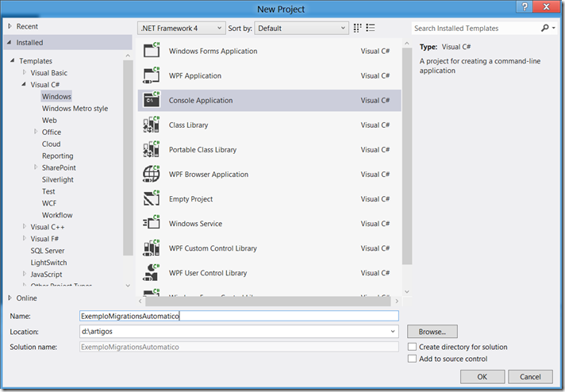Select Portable Class Library template text
Screen dimensions: 565x392
[203, 149]
